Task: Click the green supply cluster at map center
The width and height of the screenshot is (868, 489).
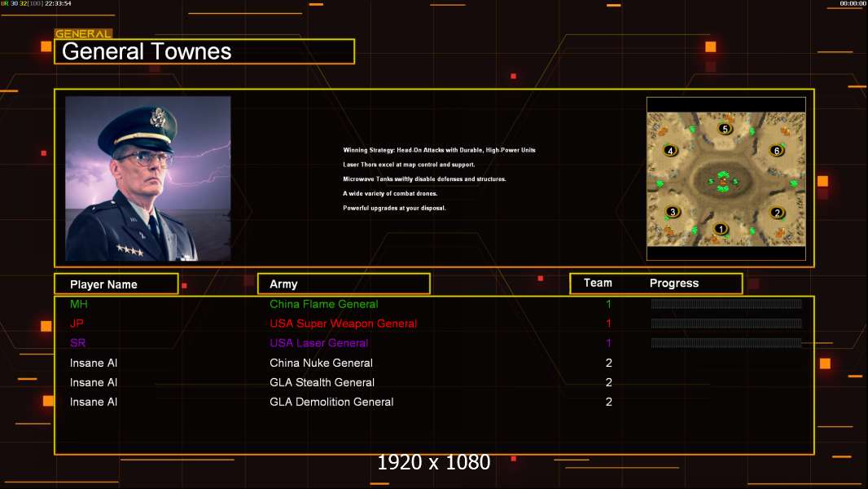Action: click(x=723, y=181)
